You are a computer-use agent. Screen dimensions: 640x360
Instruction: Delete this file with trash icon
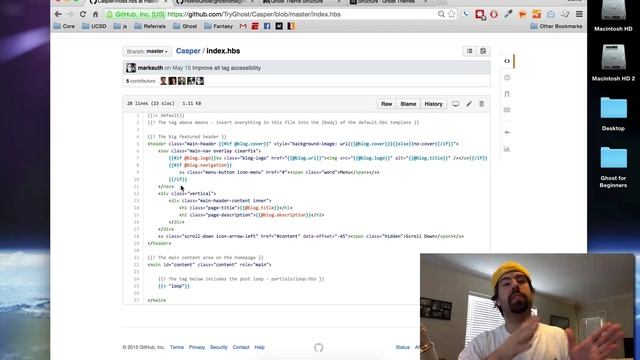pyautogui.click(x=482, y=104)
